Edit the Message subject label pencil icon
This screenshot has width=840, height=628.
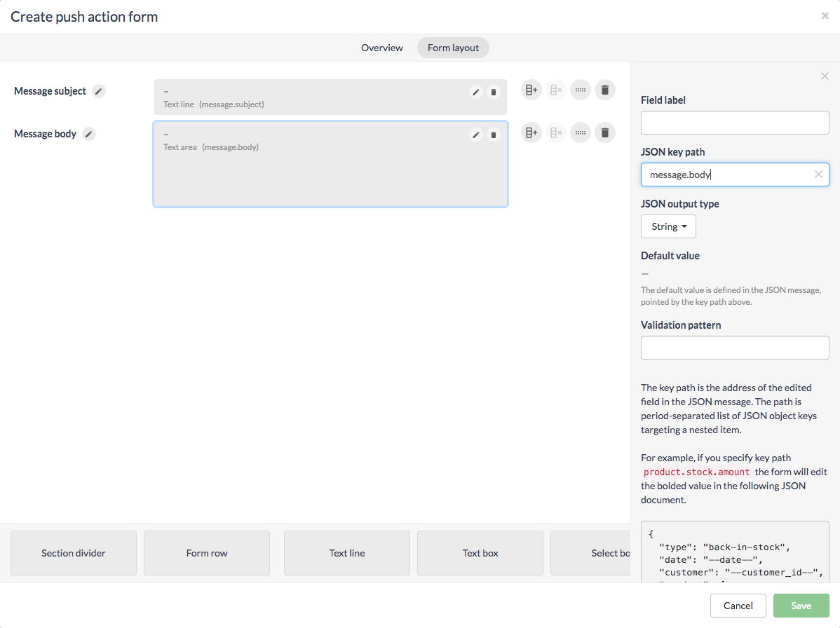coord(99,91)
